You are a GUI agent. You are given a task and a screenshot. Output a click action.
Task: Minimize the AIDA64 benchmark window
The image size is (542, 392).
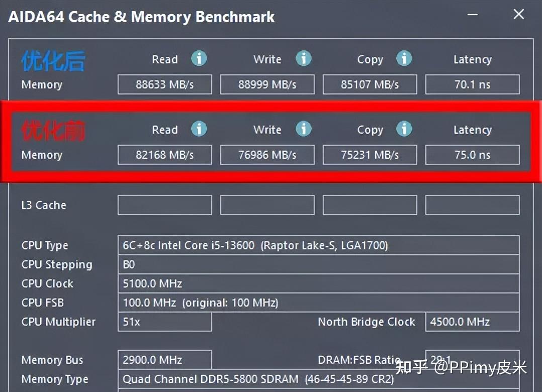coord(473,15)
